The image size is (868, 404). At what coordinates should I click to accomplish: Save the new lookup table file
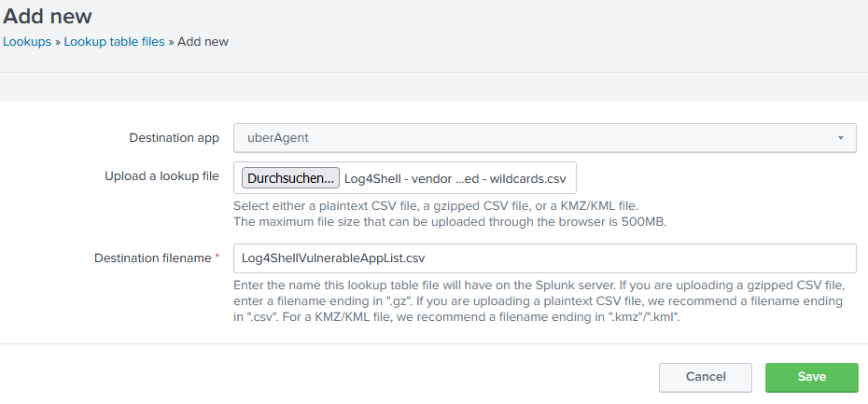pos(812,378)
